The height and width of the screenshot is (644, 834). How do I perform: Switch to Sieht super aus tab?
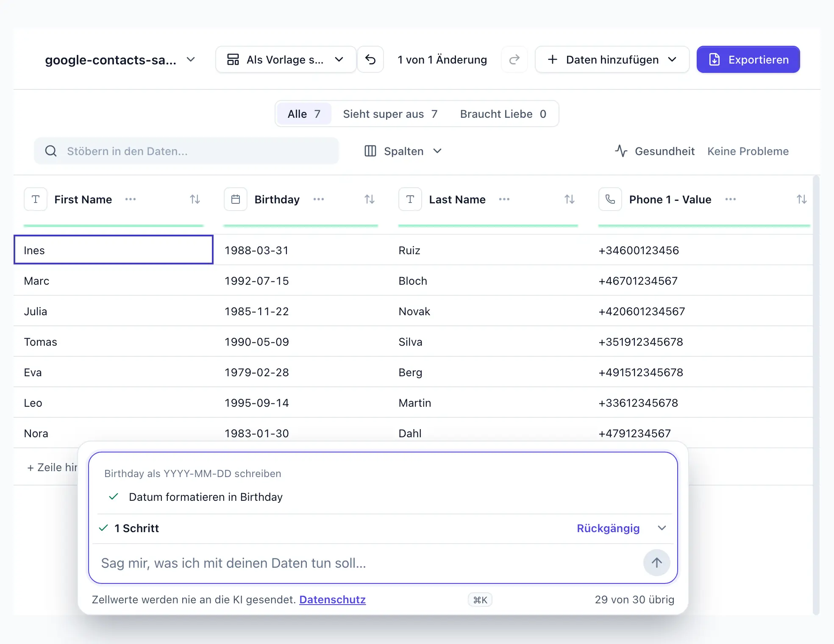pos(390,114)
